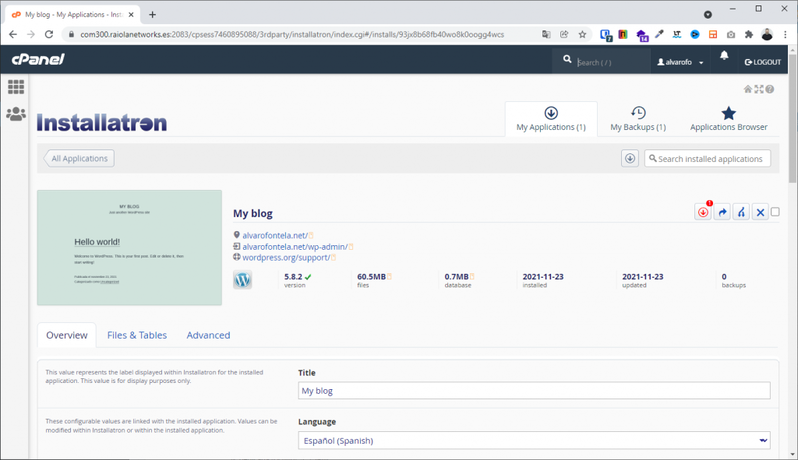The width and height of the screenshot is (798, 460).
Task: Click the Search installed applications field
Action: (707, 158)
